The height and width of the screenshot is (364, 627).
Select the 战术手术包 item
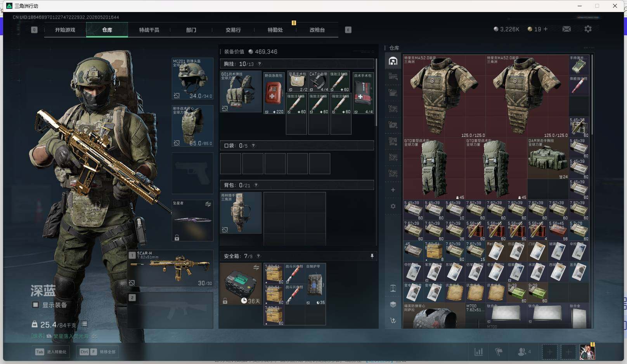[363, 93]
